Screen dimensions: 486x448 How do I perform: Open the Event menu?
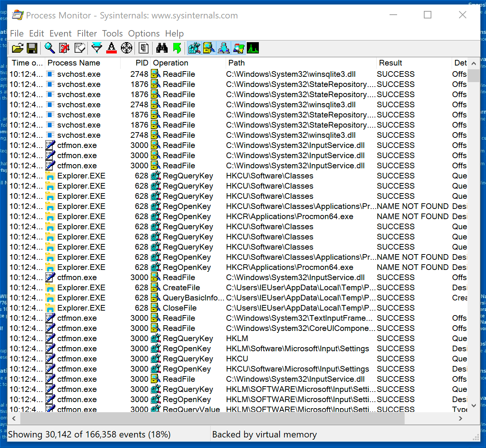tap(60, 34)
